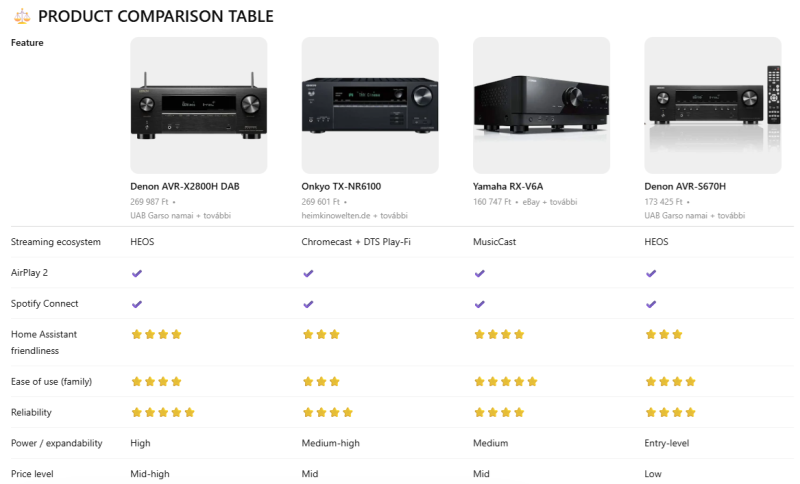
Task: Open the Denon AVR-S670H product image
Action: pyautogui.click(x=712, y=105)
